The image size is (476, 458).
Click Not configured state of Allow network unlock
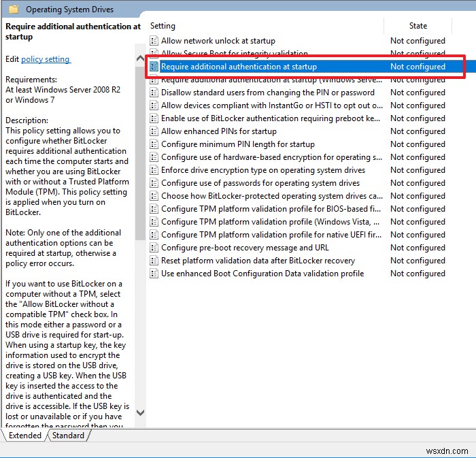pos(418,41)
